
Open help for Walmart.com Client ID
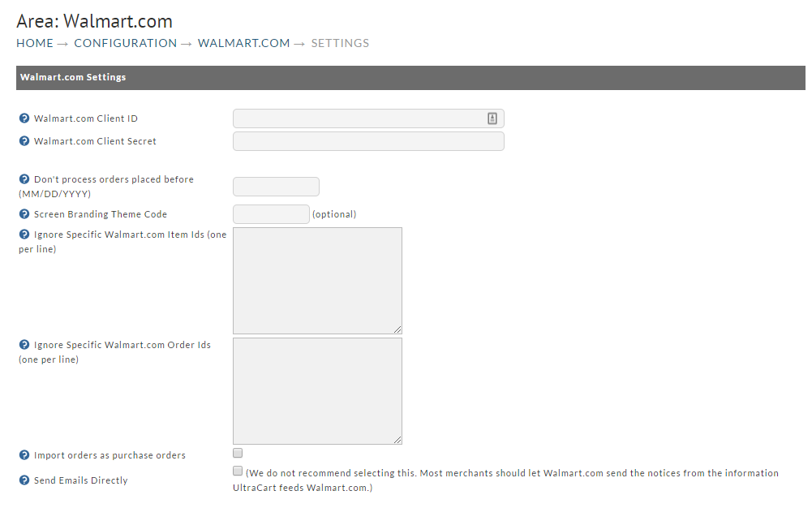point(24,118)
